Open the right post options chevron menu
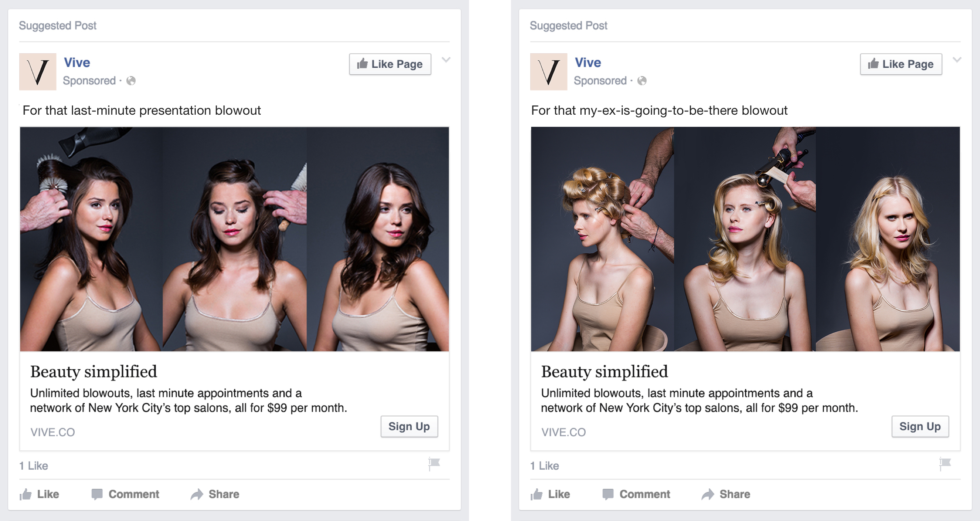This screenshot has height=521, width=980. (957, 60)
